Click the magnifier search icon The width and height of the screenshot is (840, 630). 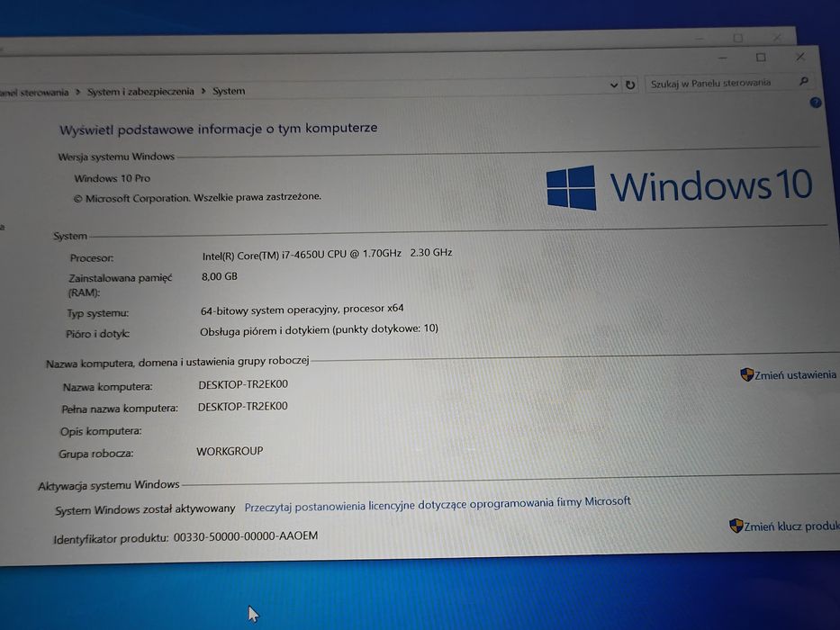point(804,81)
